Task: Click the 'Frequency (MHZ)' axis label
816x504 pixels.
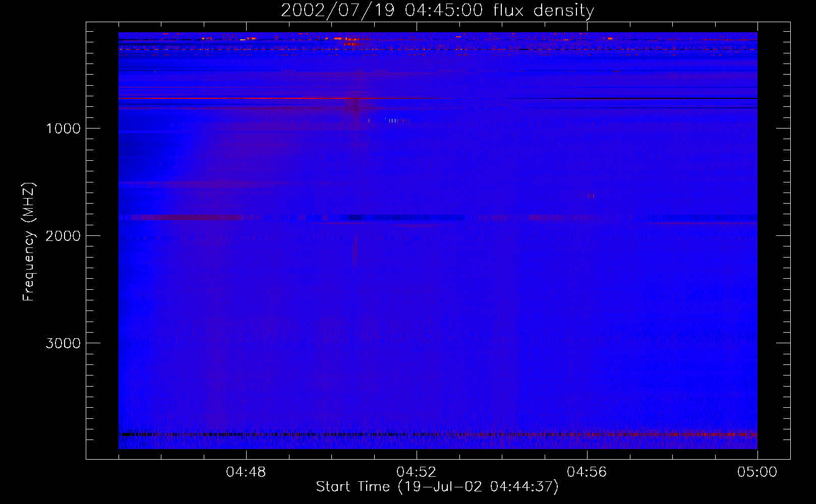Action: click(x=29, y=242)
